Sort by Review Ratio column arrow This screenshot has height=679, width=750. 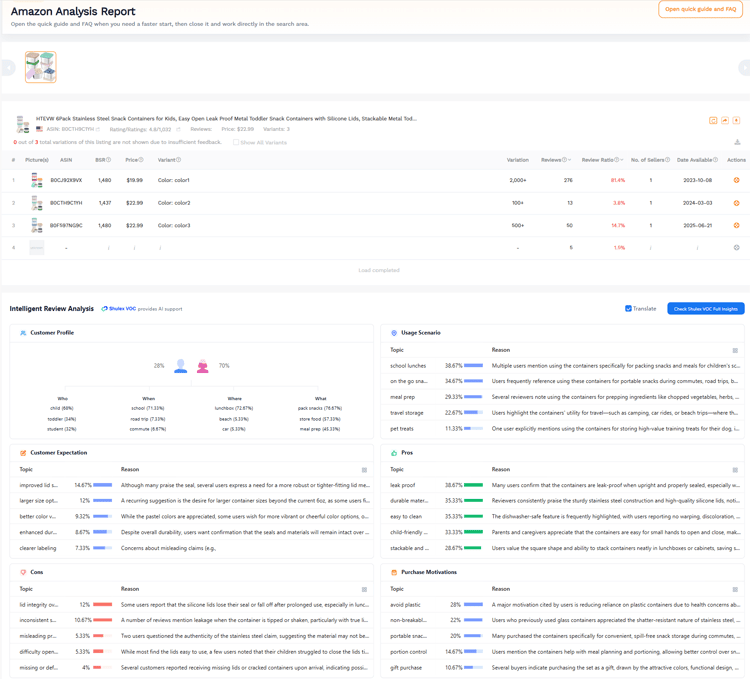tap(622, 160)
